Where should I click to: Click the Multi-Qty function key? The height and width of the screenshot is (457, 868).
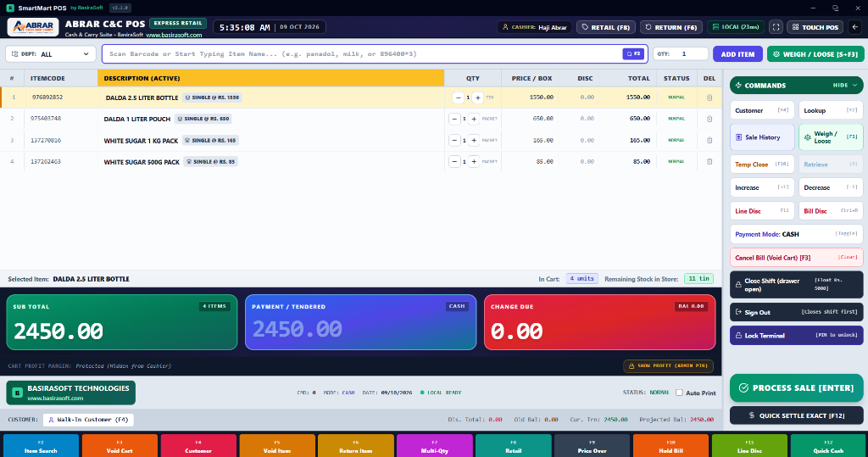point(435,447)
